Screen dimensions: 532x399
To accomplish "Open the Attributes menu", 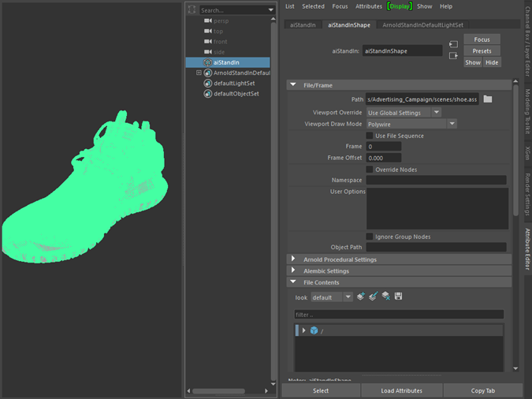I will point(369,6).
